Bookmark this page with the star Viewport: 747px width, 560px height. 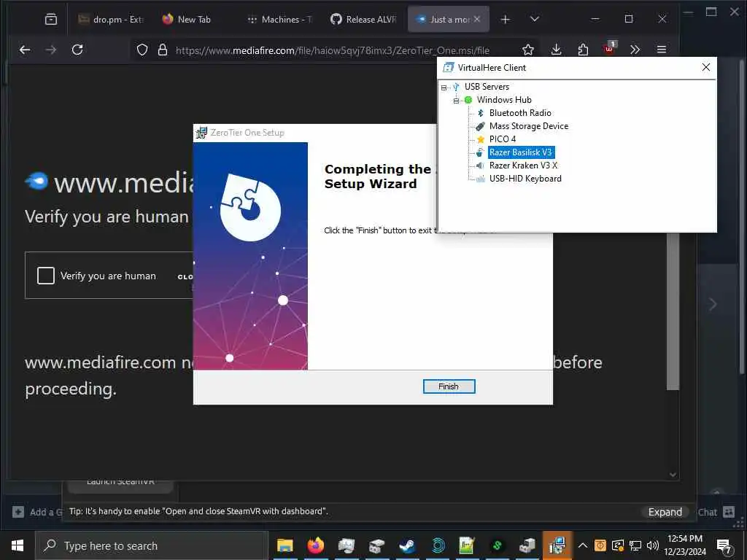(527, 50)
